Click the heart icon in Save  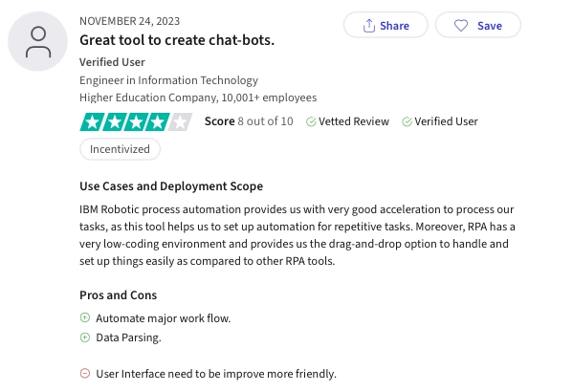pos(461,26)
